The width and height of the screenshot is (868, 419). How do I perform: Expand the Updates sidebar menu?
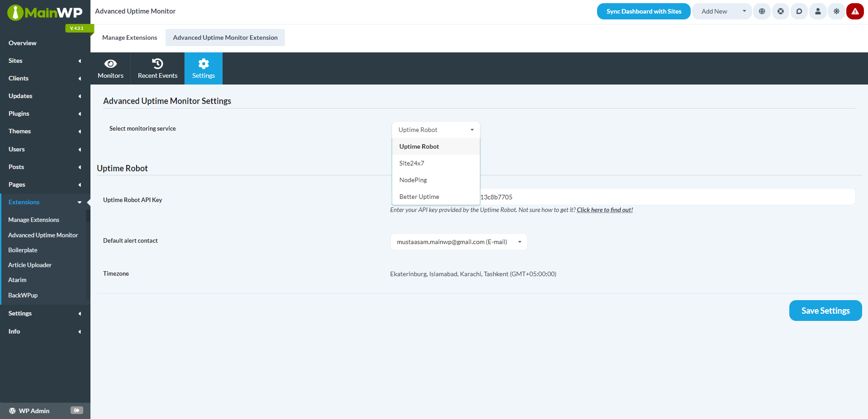[45, 96]
